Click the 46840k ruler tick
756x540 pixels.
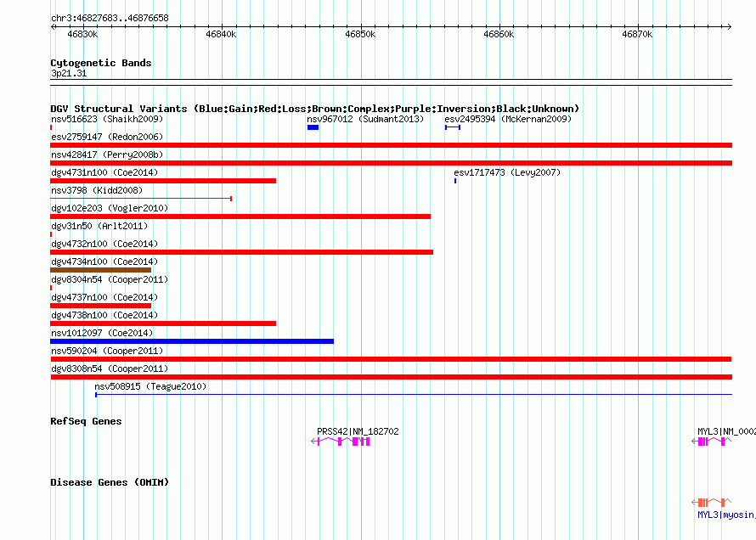point(222,34)
